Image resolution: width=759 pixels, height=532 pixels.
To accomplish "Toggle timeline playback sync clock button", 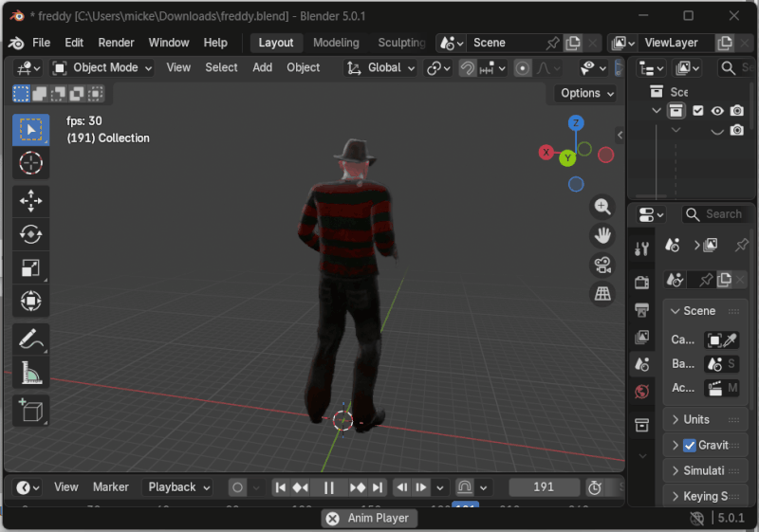I will tap(595, 487).
